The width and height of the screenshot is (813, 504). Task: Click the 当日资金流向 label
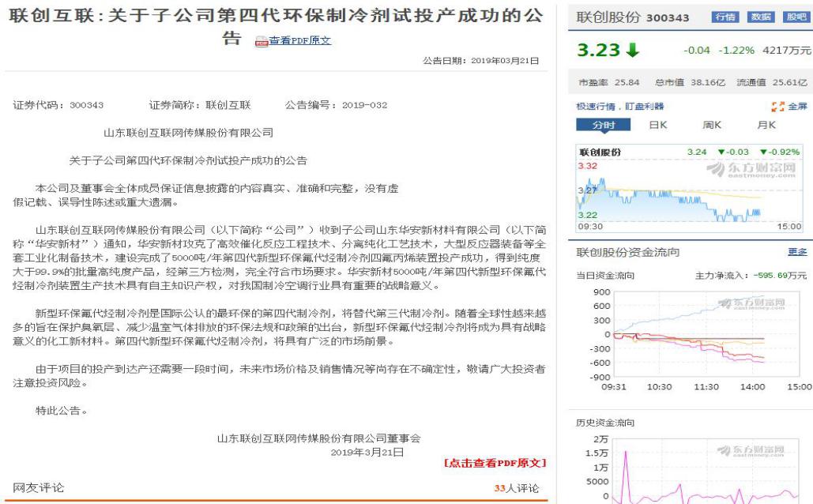point(605,276)
